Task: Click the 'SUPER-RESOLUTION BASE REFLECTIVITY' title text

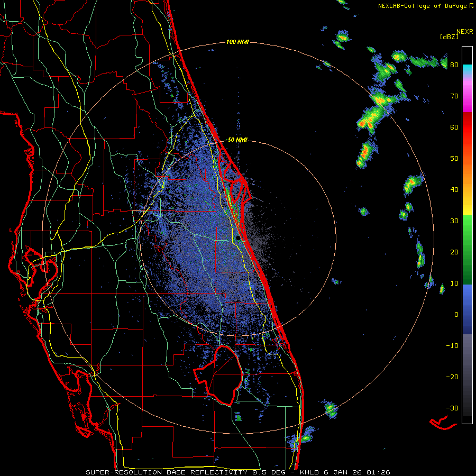Action: tap(167, 472)
